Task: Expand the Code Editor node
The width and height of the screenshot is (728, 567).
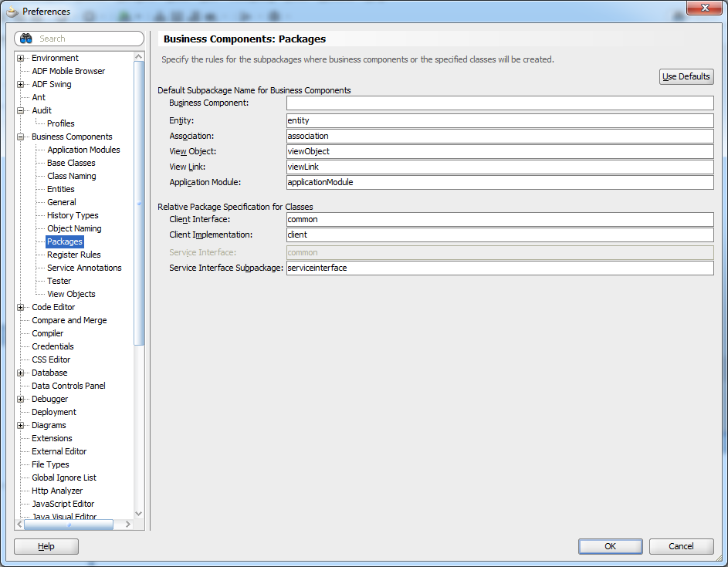Action: (19, 306)
